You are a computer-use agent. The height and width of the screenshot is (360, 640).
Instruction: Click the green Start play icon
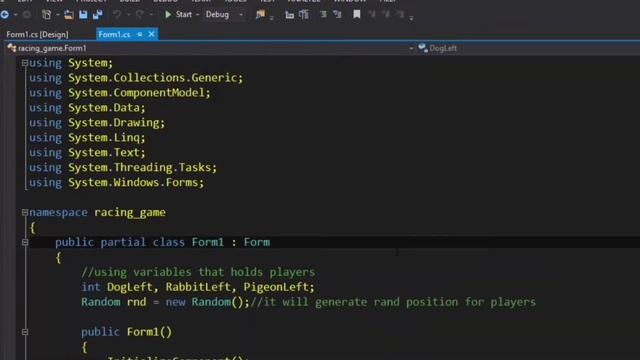168,15
